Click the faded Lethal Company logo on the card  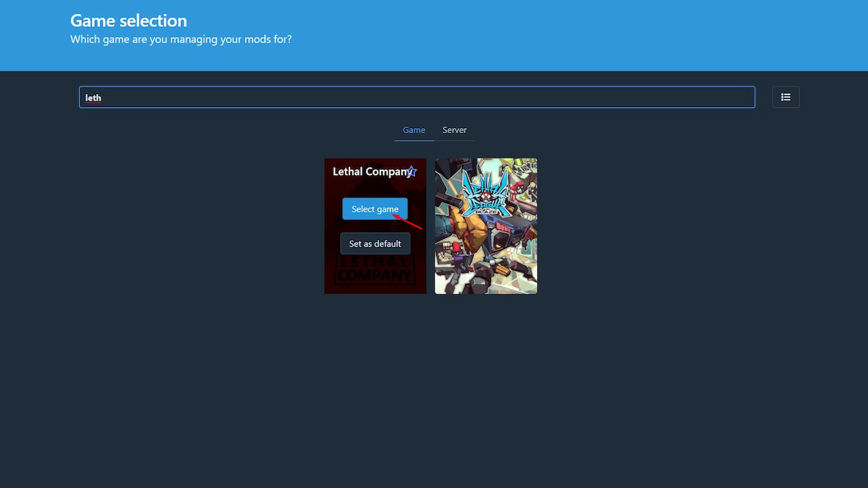[375, 273]
